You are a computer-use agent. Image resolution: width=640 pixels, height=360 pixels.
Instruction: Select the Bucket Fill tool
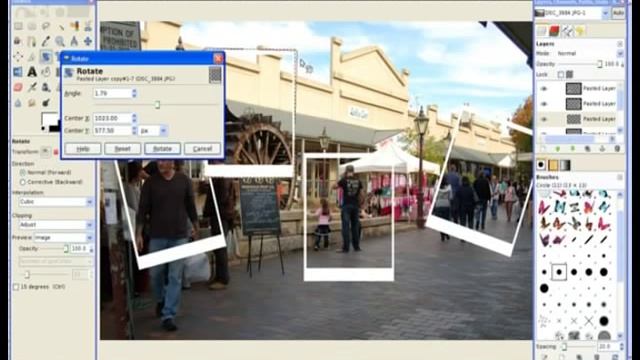point(46,72)
